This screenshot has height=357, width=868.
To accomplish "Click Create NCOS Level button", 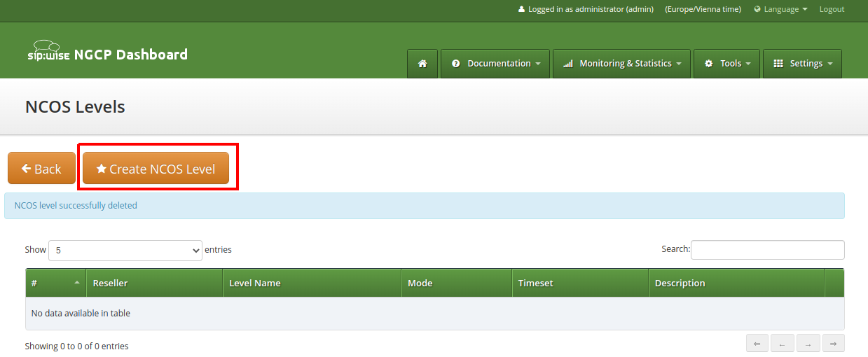I will click(156, 169).
